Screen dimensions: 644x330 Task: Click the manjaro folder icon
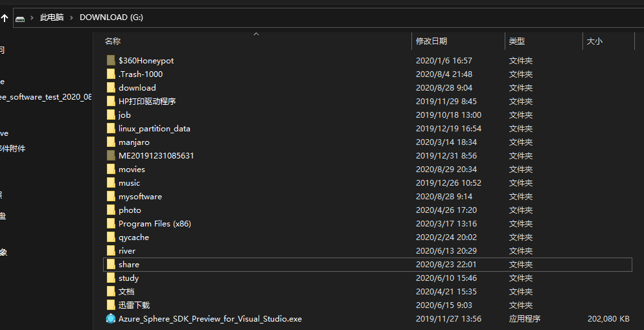coord(111,142)
